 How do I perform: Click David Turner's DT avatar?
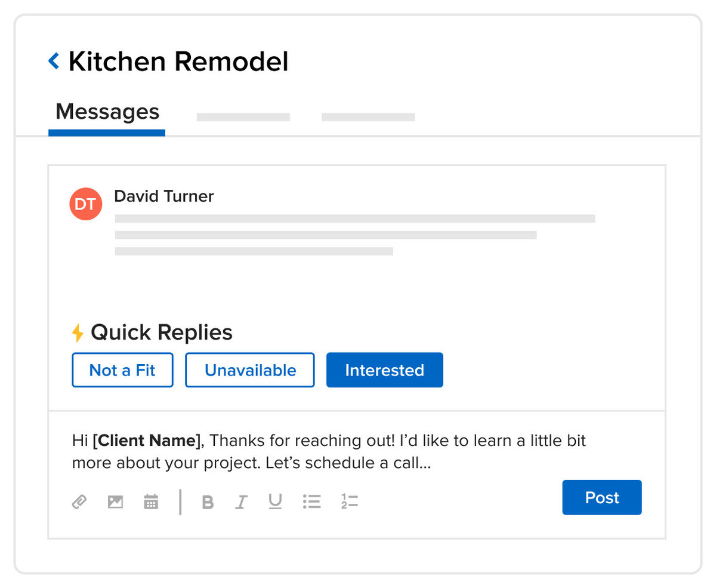click(x=86, y=204)
